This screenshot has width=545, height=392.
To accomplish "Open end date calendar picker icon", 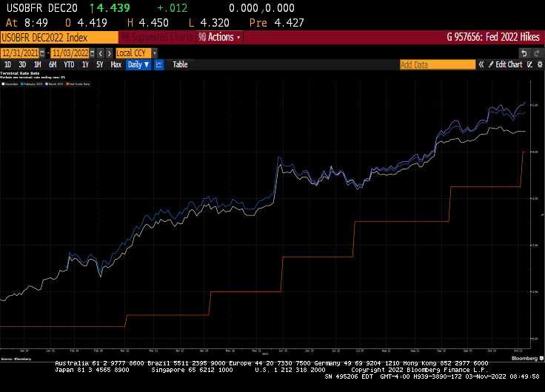I will (92, 53).
